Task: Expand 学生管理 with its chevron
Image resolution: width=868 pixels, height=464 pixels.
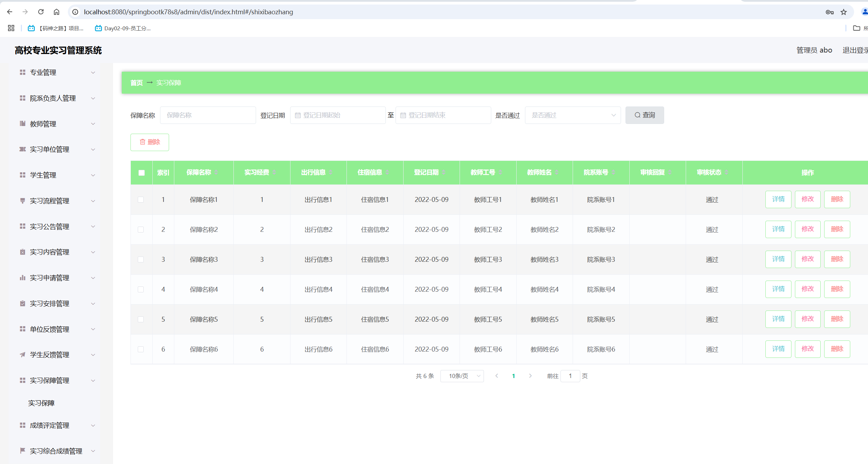Action: (x=93, y=175)
